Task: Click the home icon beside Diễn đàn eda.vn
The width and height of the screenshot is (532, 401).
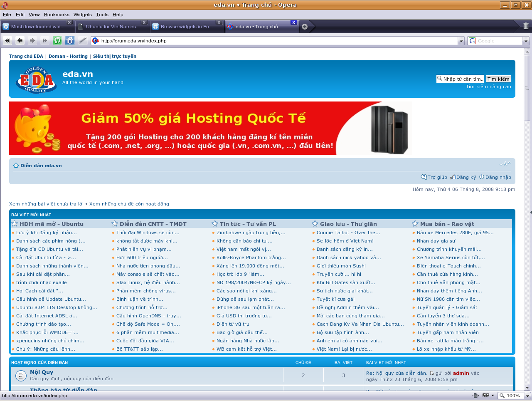Action: (16, 165)
